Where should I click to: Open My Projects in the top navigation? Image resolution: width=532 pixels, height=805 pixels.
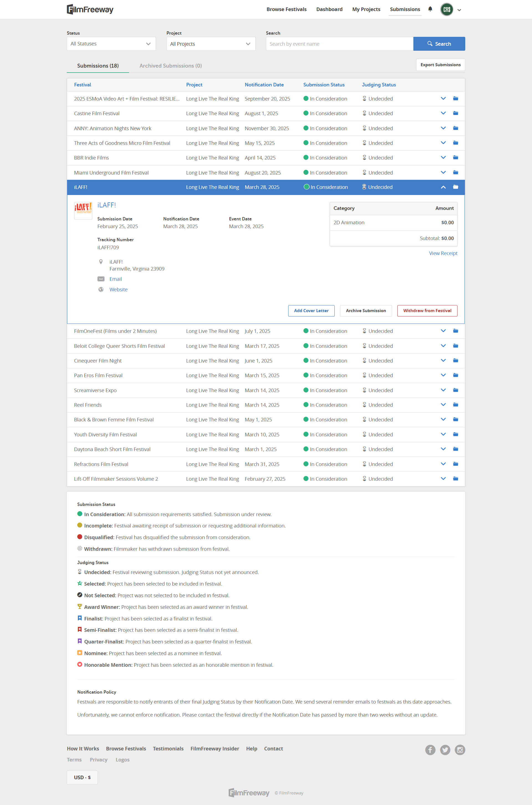click(x=366, y=9)
